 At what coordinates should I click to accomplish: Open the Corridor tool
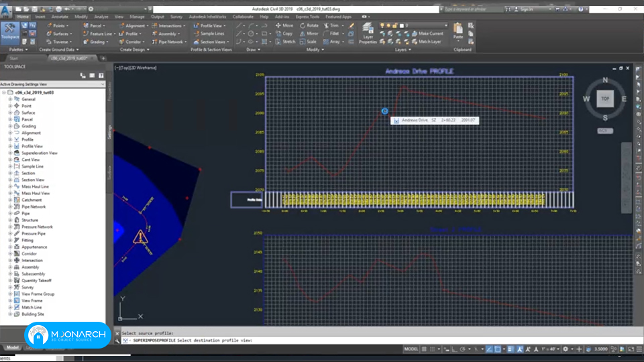[131, 42]
